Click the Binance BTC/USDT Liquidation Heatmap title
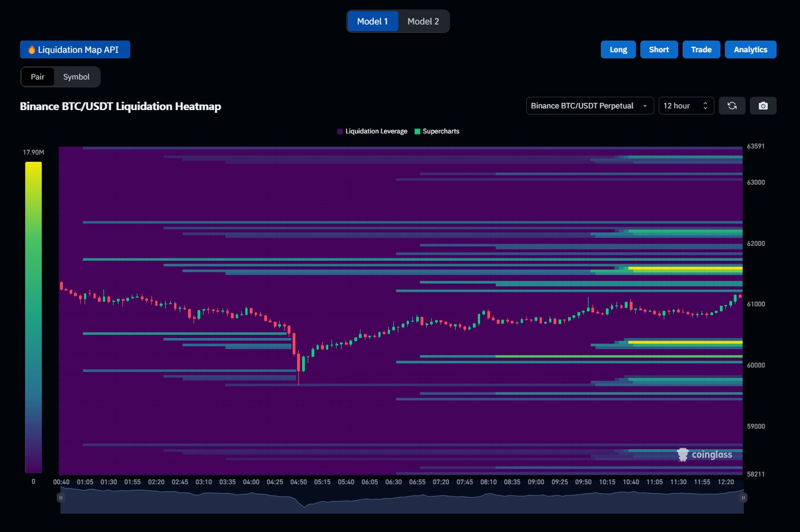 pyautogui.click(x=121, y=106)
